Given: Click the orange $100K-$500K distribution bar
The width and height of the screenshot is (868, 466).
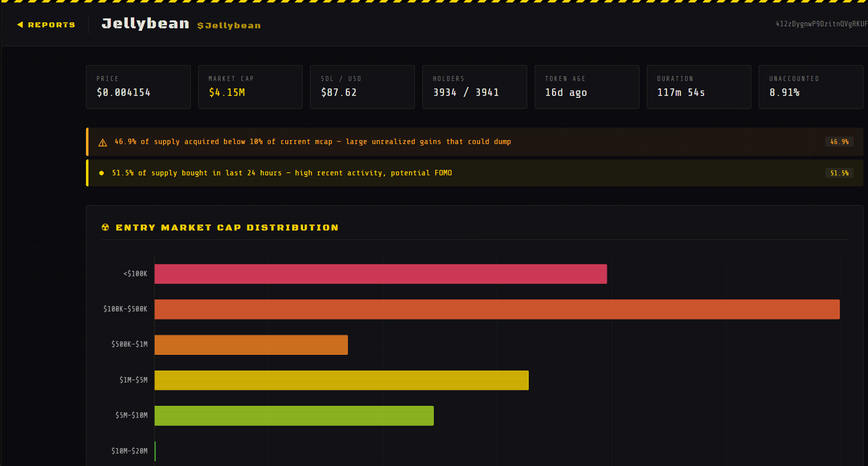Looking at the screenshot, I should click(497, 309).
